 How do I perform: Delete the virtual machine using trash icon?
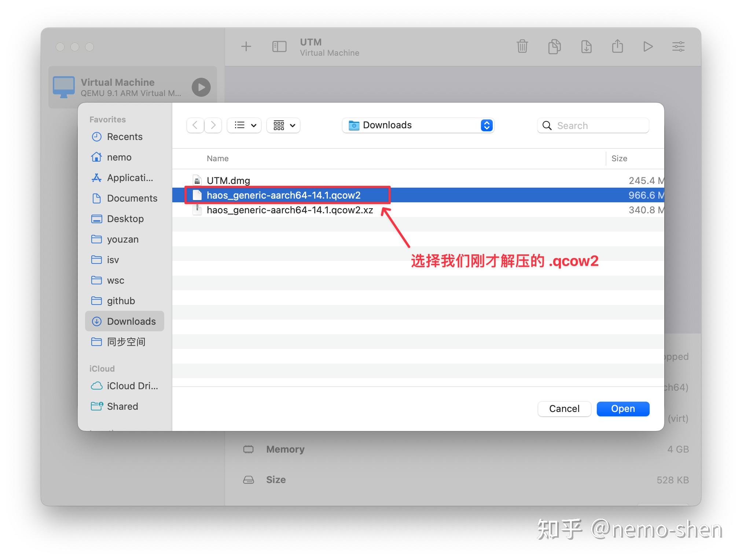(522, 47)
